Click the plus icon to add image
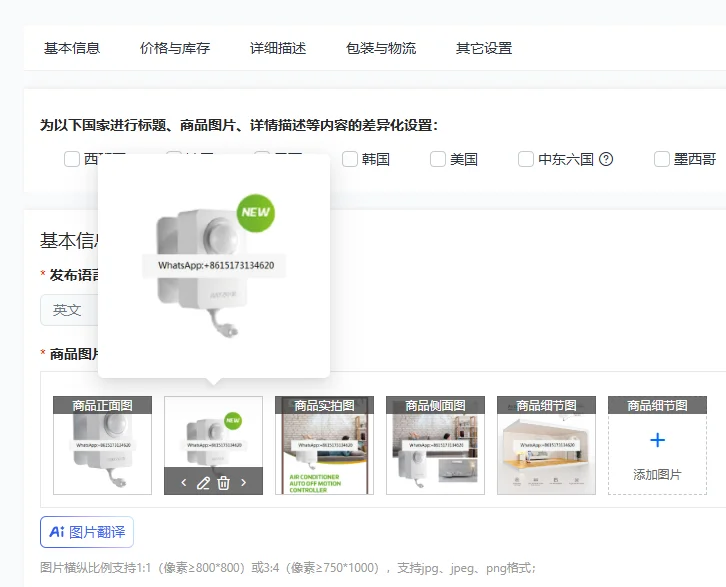The height and width of the screenshot is (587, 726). [657, 440]
